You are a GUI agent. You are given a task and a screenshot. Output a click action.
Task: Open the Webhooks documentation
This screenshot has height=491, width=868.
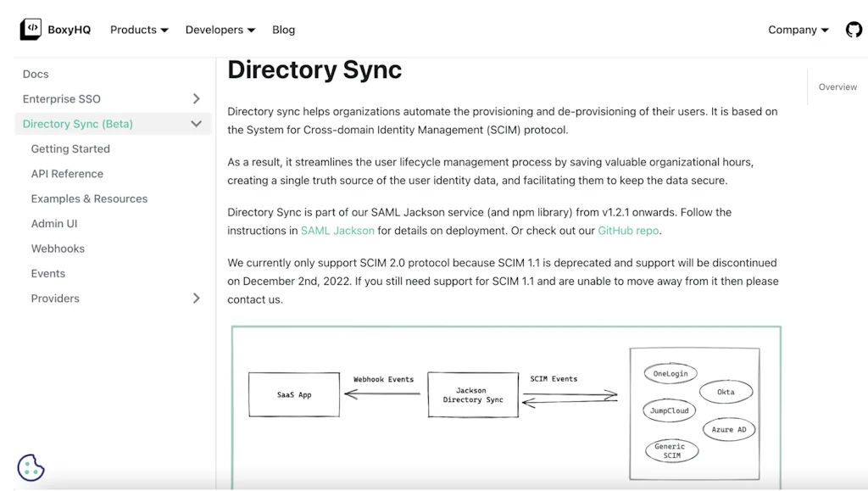tap(58, 248)
